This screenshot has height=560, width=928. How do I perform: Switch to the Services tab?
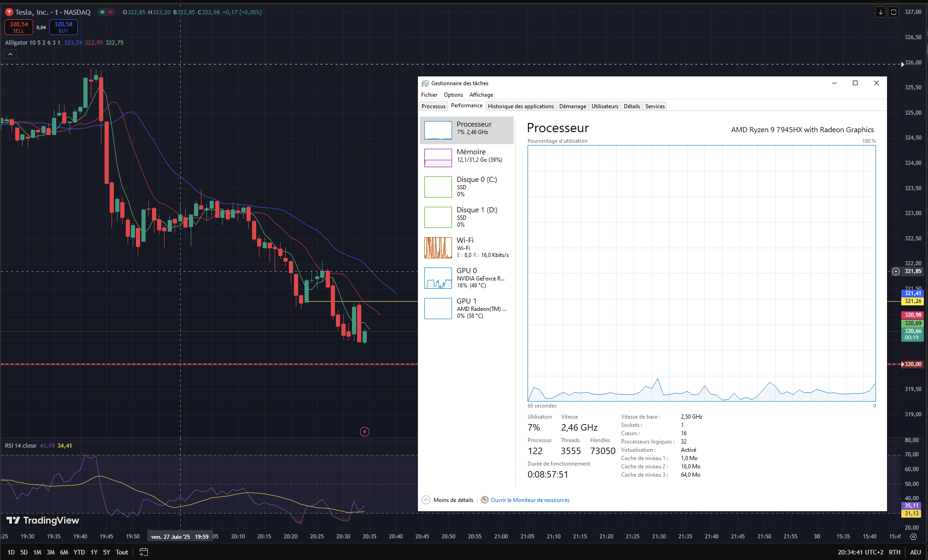pos(655,106)
